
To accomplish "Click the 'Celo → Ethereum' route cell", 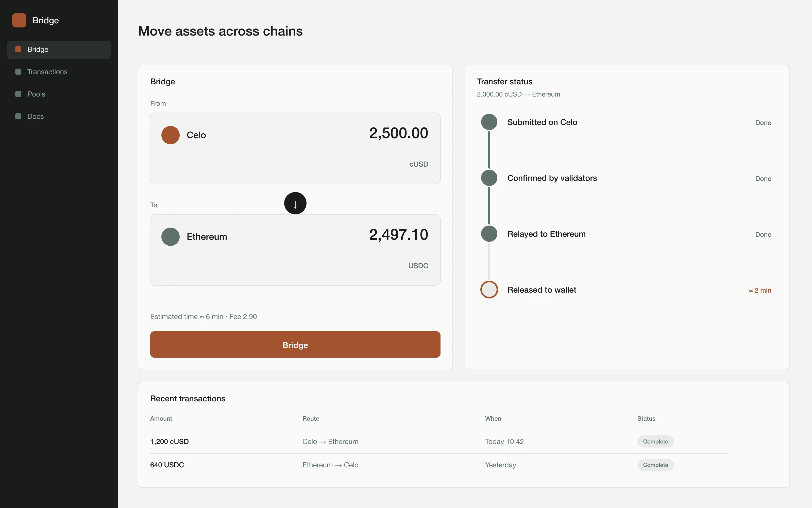I will coord(330,442).
